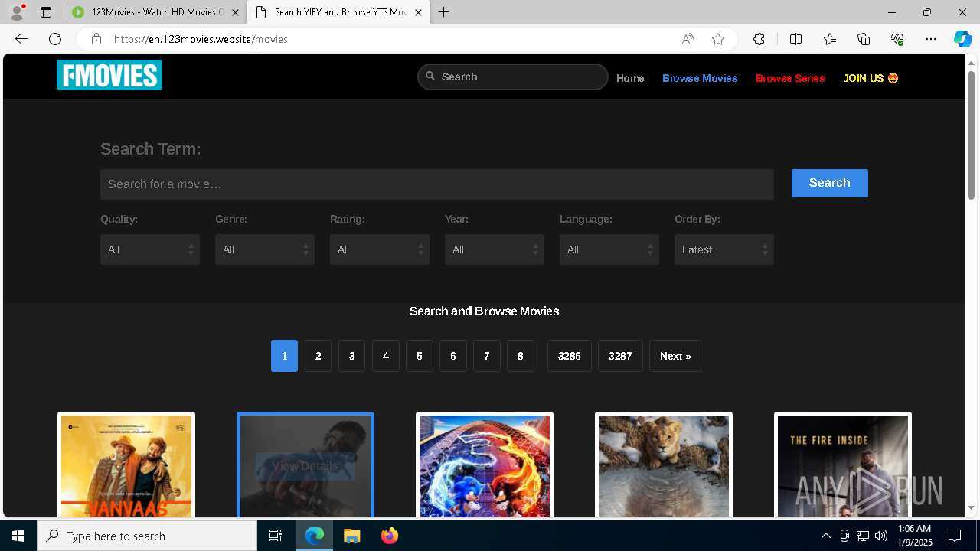This screenshot has width=980, height=551.
Task: Open the Sonic movie poster
Action: 485,466
